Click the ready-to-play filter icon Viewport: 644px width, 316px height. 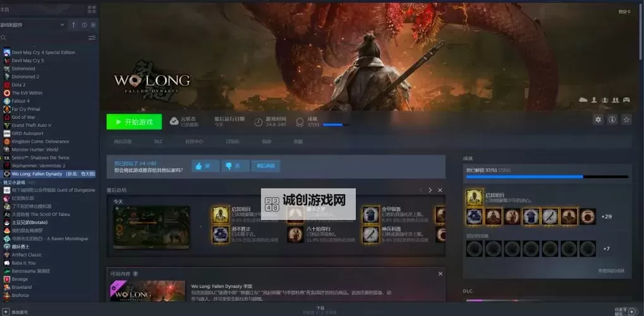[94, 25]
